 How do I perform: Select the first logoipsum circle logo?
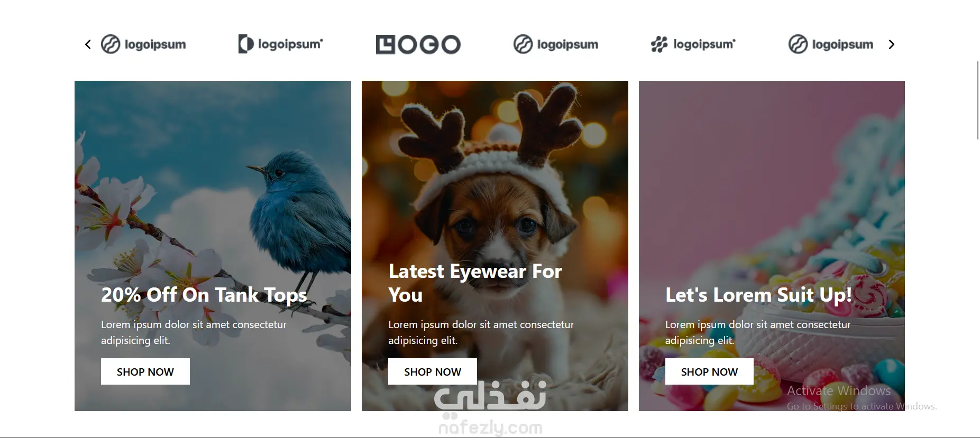(x=143, y=44)
